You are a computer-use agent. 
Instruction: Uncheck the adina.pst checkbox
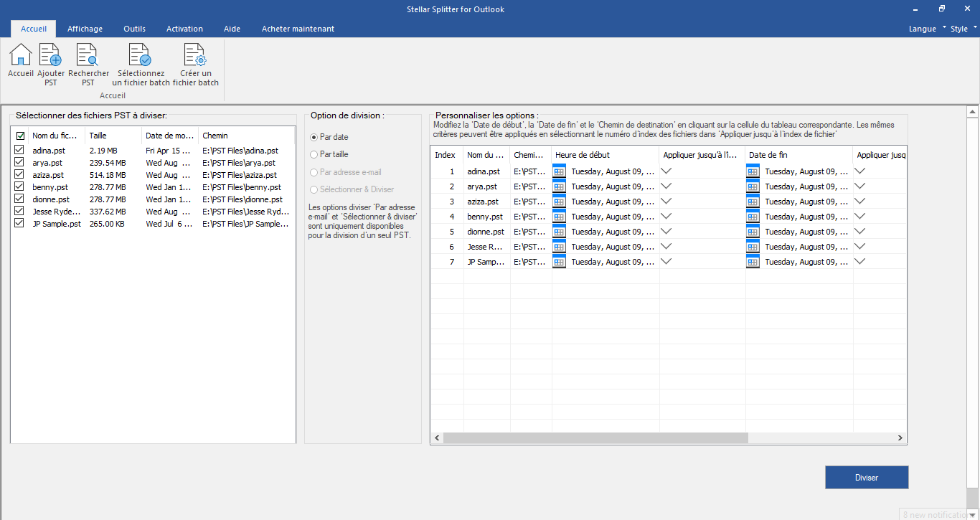(19, 151)
